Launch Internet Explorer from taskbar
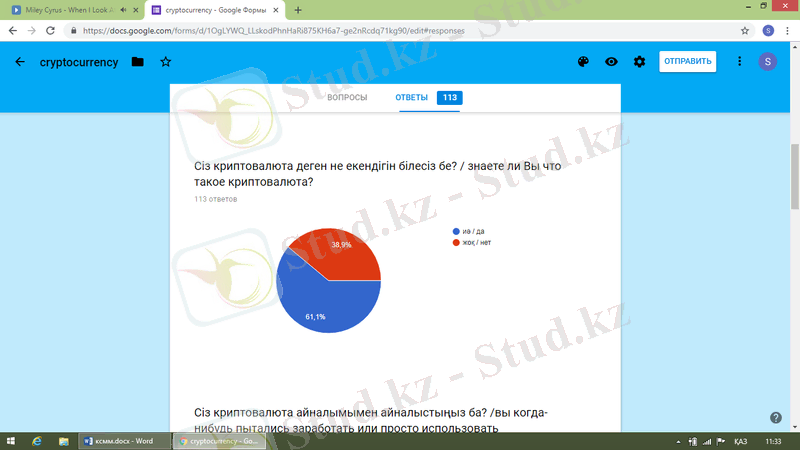The height and width of the screenshot is (450, 800). pos(37,441)
